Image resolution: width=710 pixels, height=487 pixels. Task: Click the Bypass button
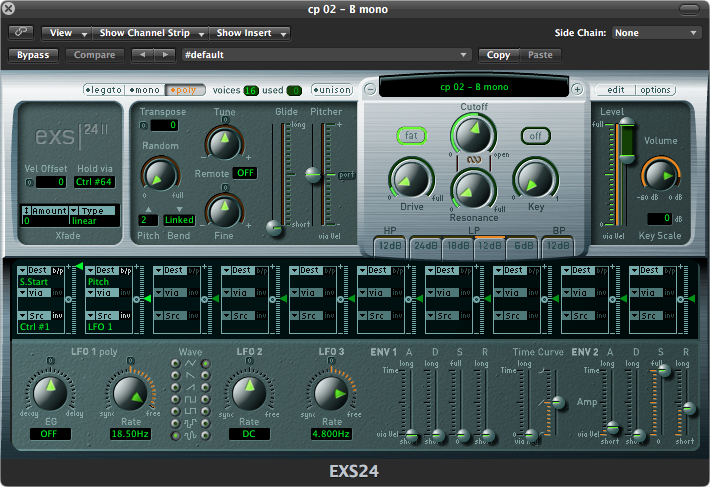click(x=33, y=55)
